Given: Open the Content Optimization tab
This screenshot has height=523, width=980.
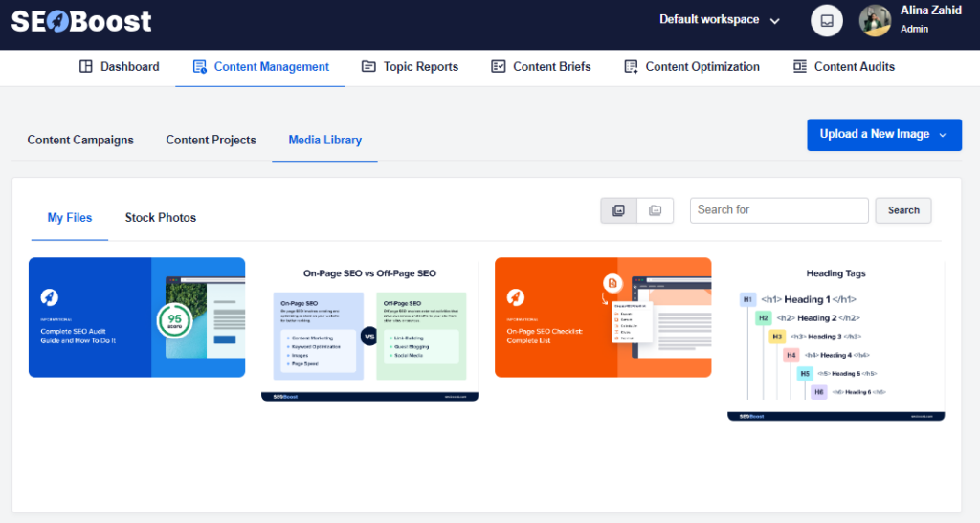Looking at the screenshot, I should 692,67.
